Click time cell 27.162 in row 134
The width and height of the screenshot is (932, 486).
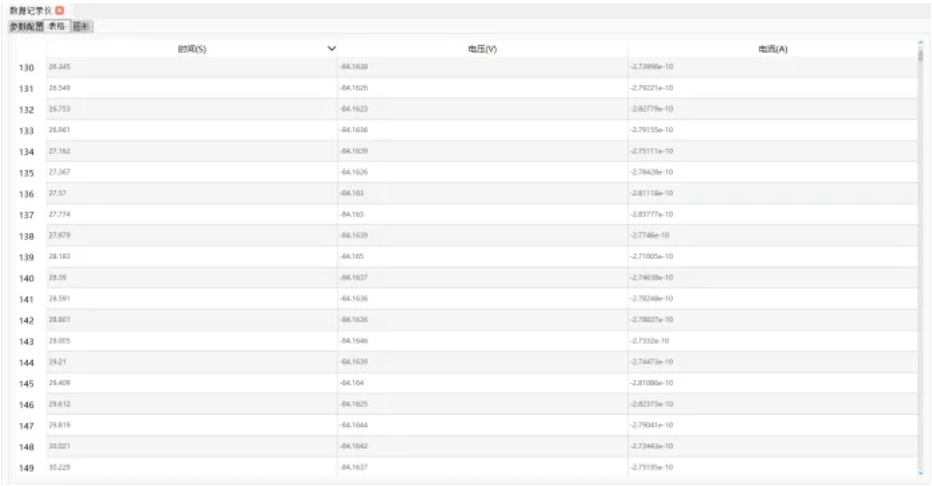point(60,151)
